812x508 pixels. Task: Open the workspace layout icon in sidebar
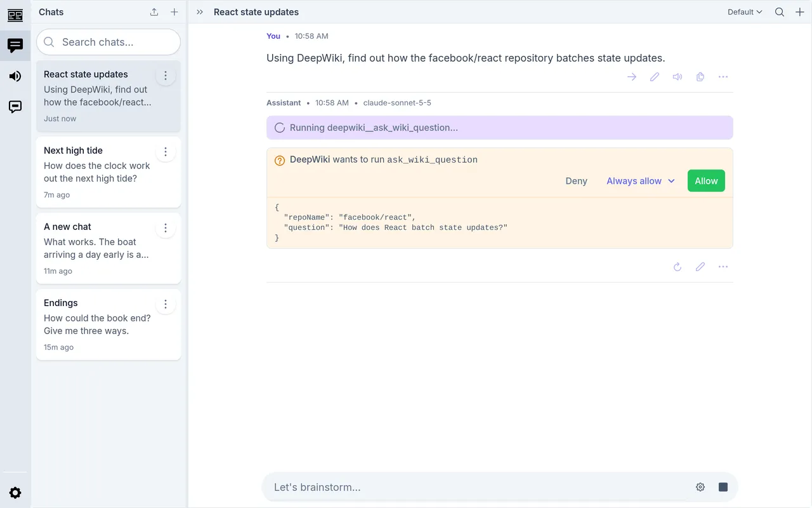[15, 15]
